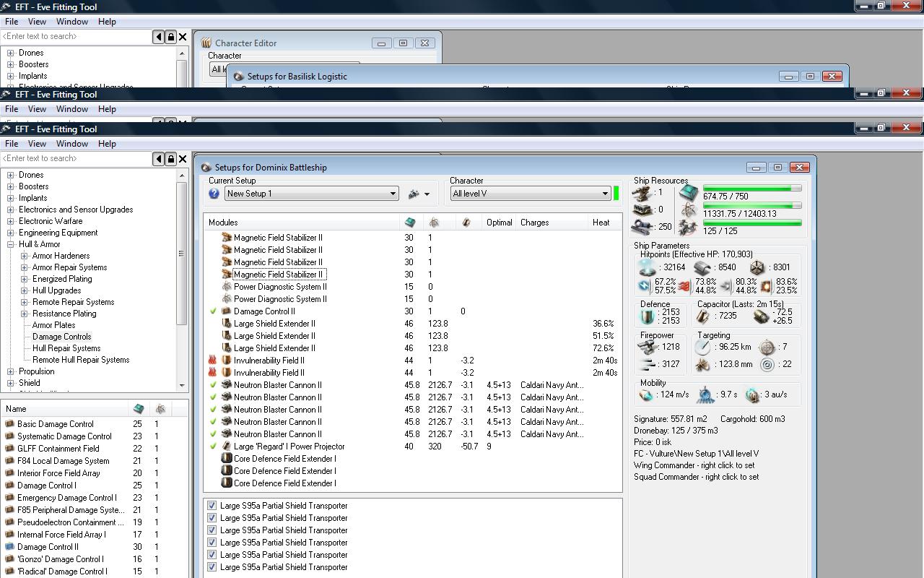
Task: Click the capacitor recharge icon showing -72.5
Action: click(760, 316)
